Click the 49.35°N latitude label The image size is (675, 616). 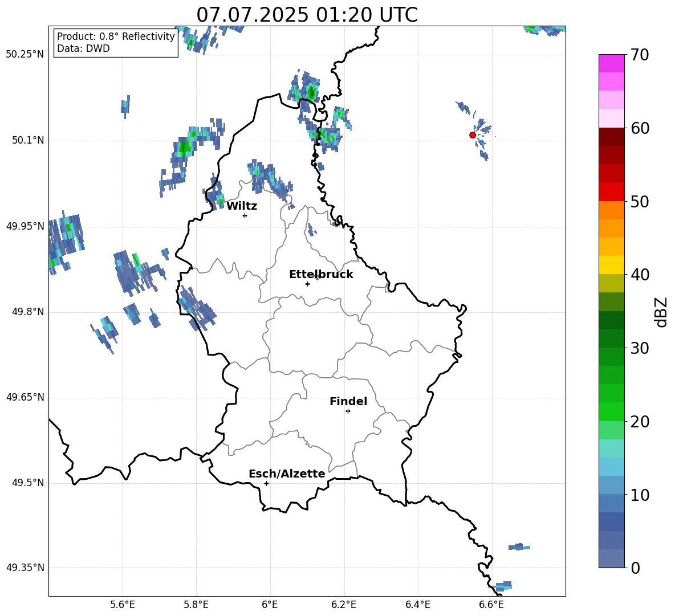click(25, 568)
